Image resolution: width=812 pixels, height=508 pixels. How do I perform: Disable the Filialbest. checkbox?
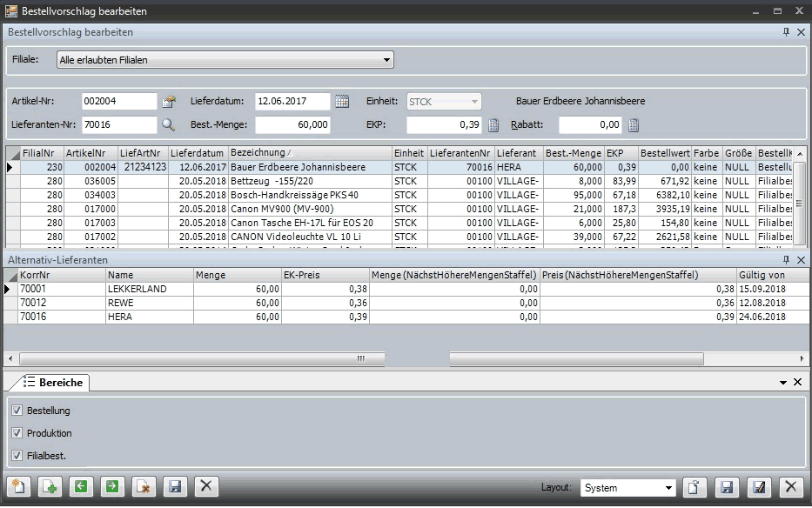17,456
